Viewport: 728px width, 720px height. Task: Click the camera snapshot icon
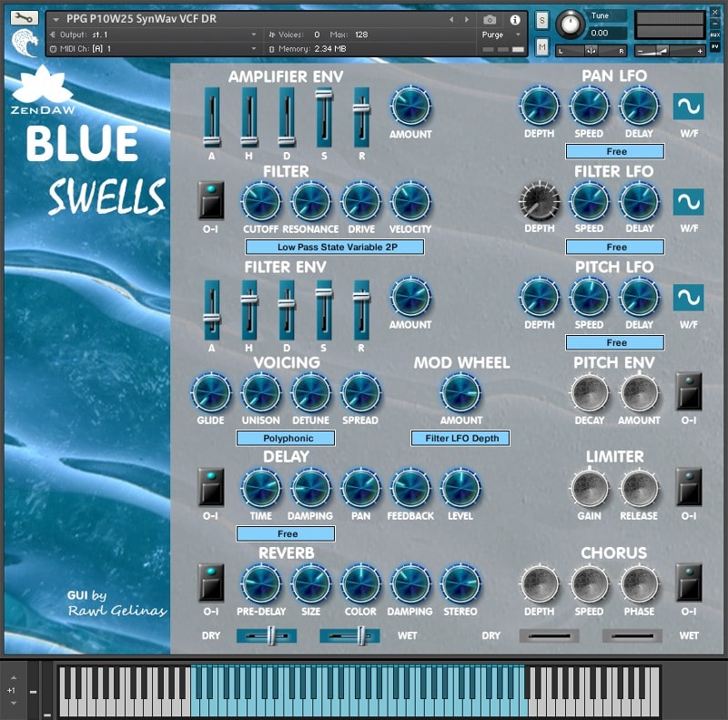490,19
